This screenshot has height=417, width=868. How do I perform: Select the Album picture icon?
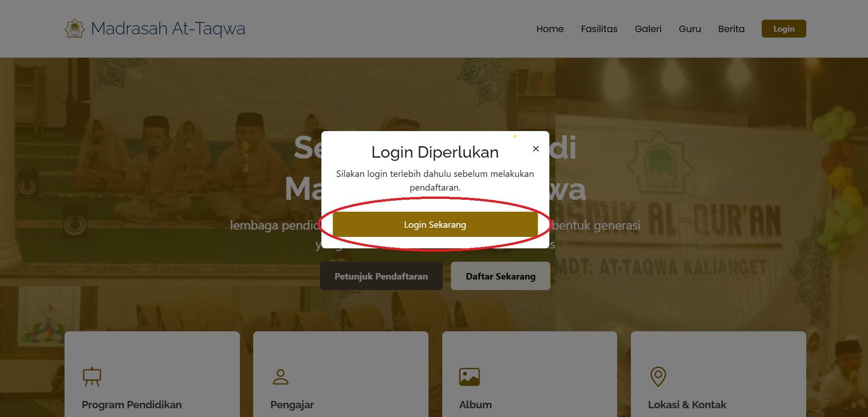click(x=469, y=377)
